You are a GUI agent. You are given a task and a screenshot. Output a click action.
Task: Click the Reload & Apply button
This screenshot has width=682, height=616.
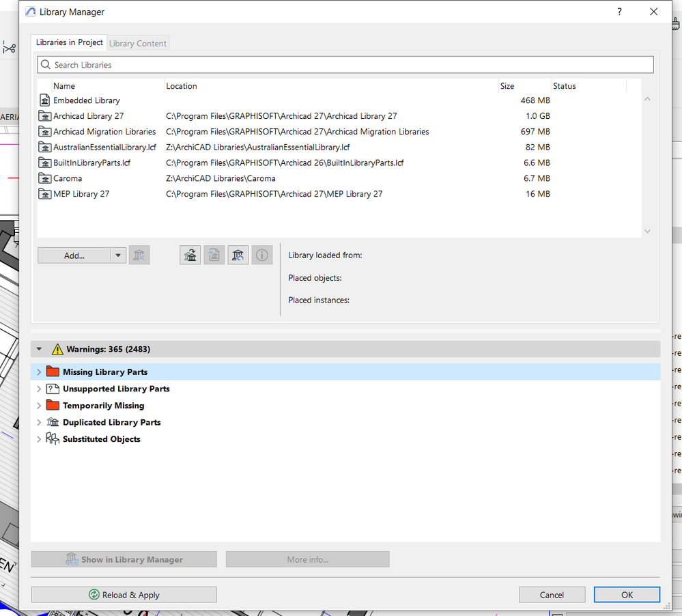[x=124, y=595]
